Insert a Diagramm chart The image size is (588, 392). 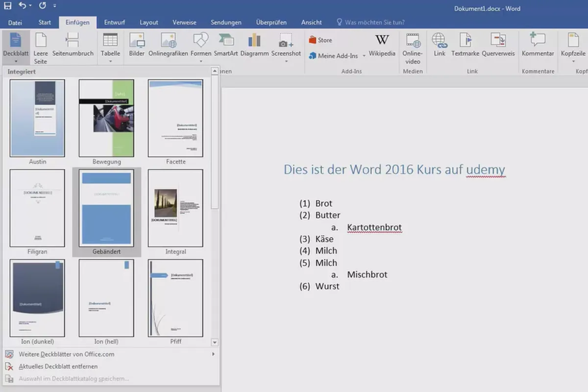tap(254, 44)
